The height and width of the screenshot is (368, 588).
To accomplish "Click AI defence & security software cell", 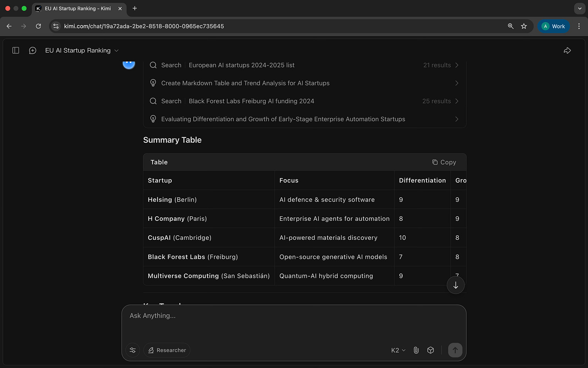I will 334,200.
